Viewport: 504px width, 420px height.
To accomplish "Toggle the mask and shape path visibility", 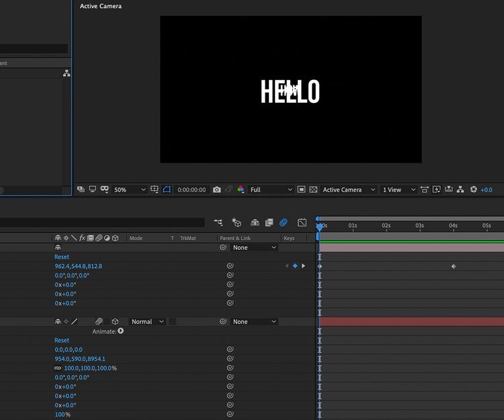I will click(x=167, y=190).
